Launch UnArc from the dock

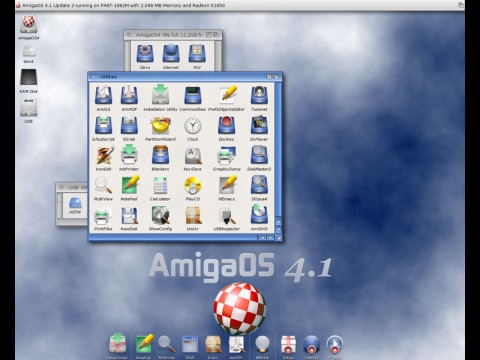tap(214, 344)
